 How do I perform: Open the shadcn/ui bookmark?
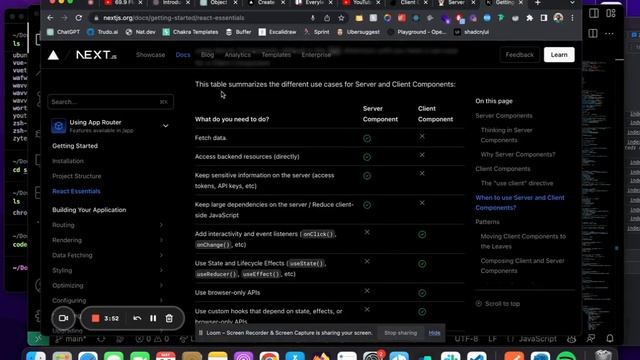pos(471,32)
